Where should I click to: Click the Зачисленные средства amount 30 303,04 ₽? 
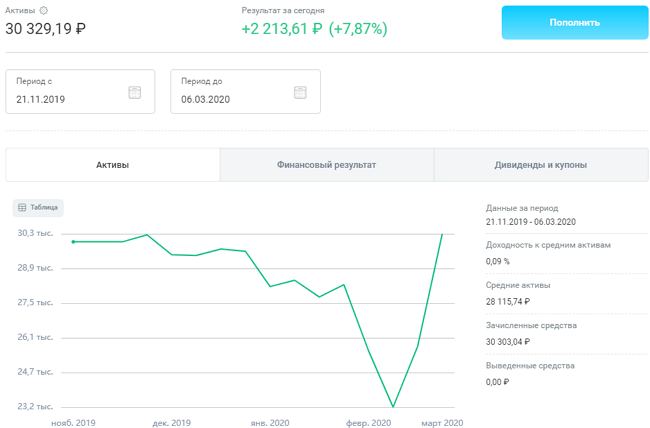tap(508, 341)
